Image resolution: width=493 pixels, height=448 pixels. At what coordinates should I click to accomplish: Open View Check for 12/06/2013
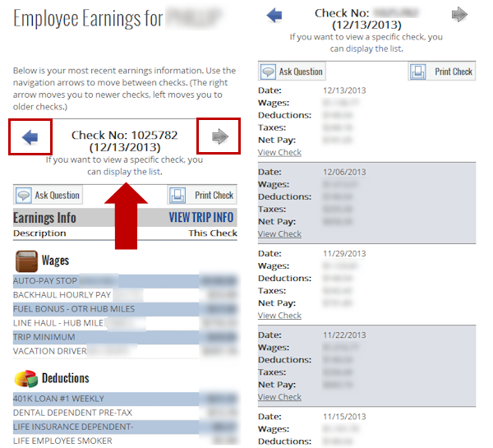(279, 233)
